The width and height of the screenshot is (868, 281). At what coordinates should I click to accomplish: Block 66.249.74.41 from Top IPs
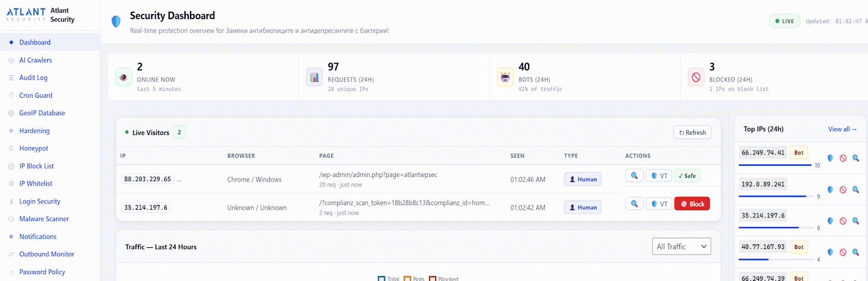pyautogui.click(x=843, y=158)
